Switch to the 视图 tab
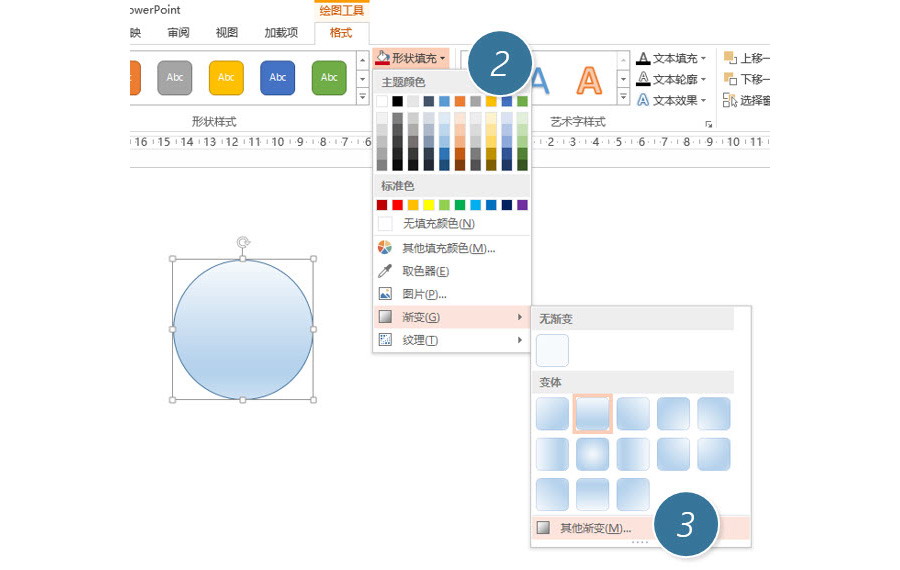The width and height of the screenshot is (900, 570). [x=227, y=33]
